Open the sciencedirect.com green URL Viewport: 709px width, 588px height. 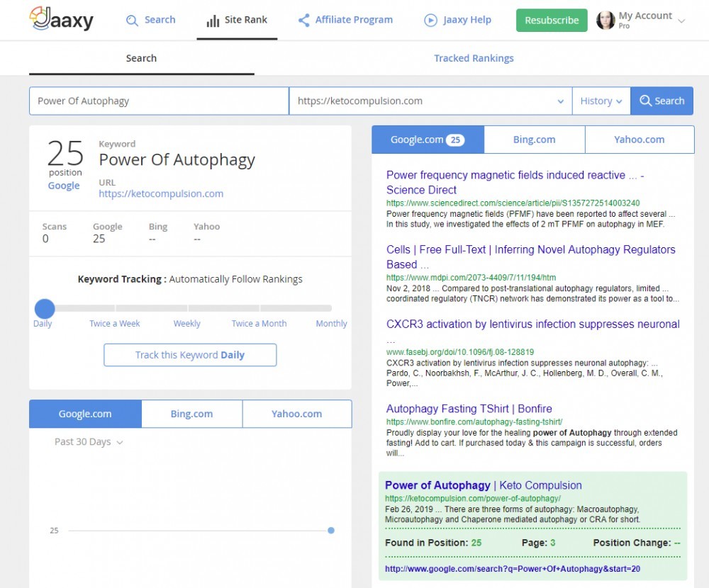tap(513, 203)
